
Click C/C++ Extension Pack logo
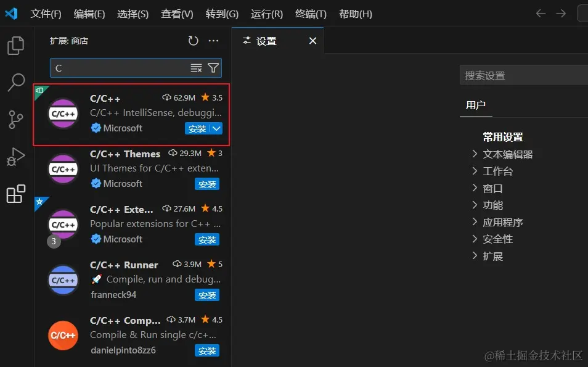63,225
